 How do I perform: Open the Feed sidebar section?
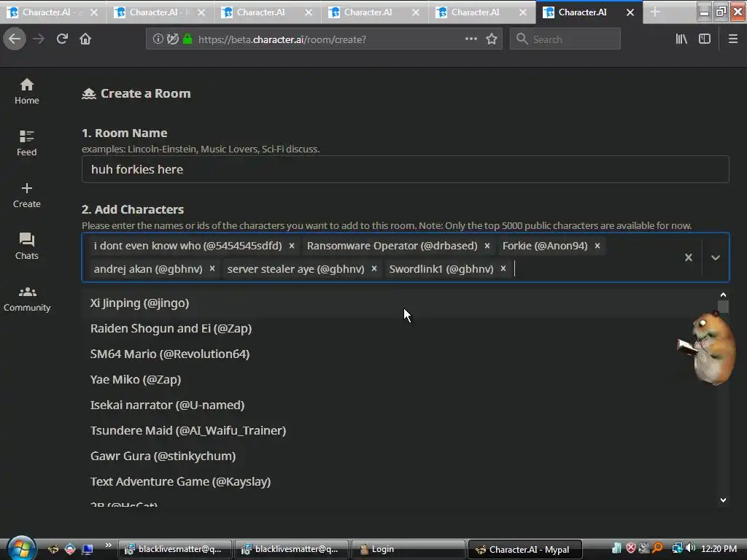pos(27,143)
